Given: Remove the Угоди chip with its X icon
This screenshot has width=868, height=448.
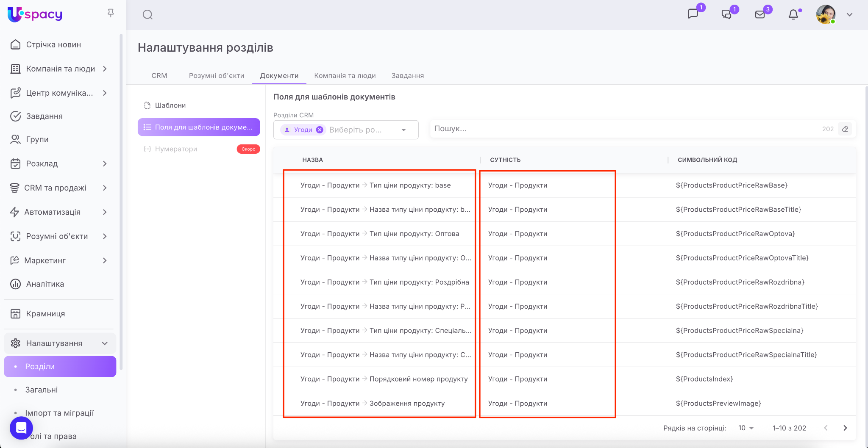Looking at the screenshot, I should pyautogui.click(x=320, y=130).
